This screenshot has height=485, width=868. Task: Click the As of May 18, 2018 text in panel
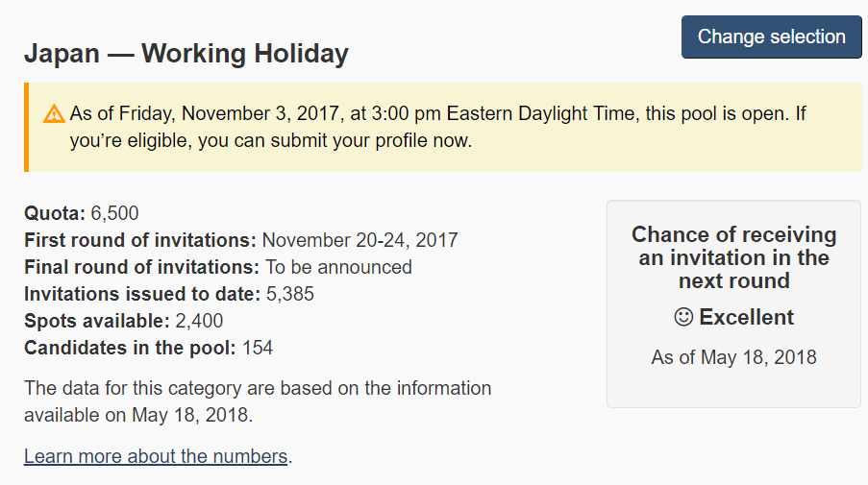(x=733, y=357)
